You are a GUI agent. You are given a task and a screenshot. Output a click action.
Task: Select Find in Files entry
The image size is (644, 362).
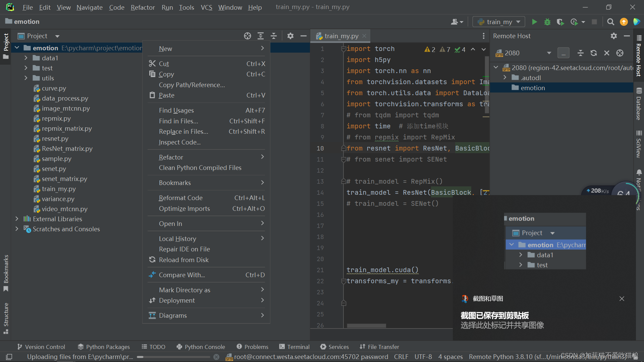point(206,121)
